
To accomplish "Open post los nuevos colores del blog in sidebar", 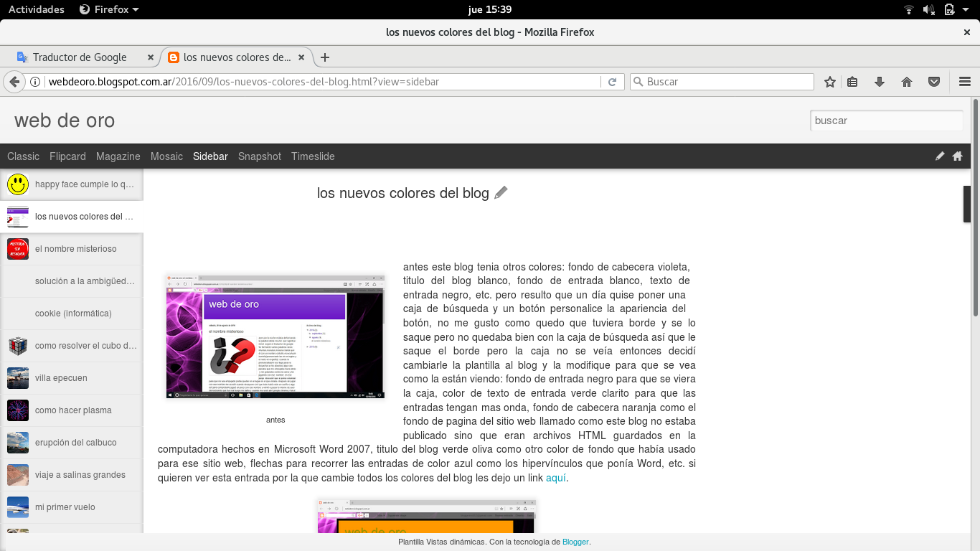I will pos(72,217).
